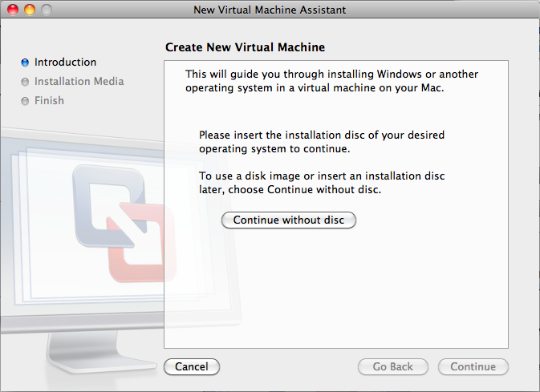The image size is (540, 392).
Task: Minimize the window with yellow button
Action: point(30,10)
